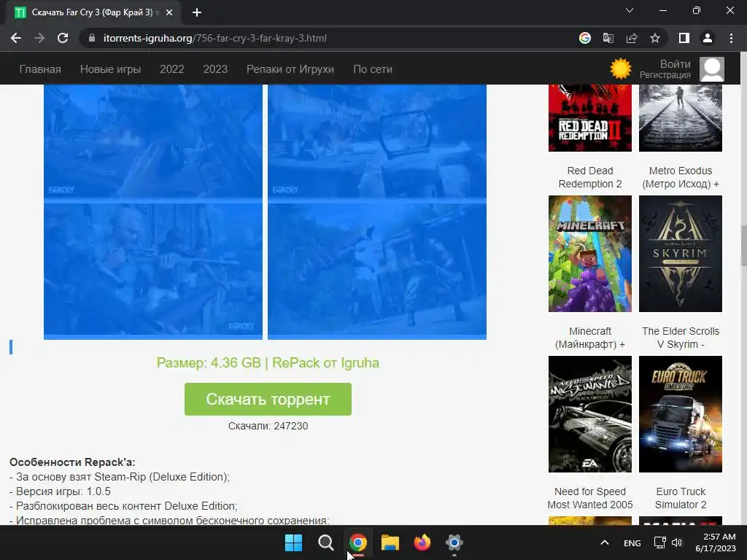The image size is (747, 560).
Task: Open Metro Exodus cover image
Action: 681,118
